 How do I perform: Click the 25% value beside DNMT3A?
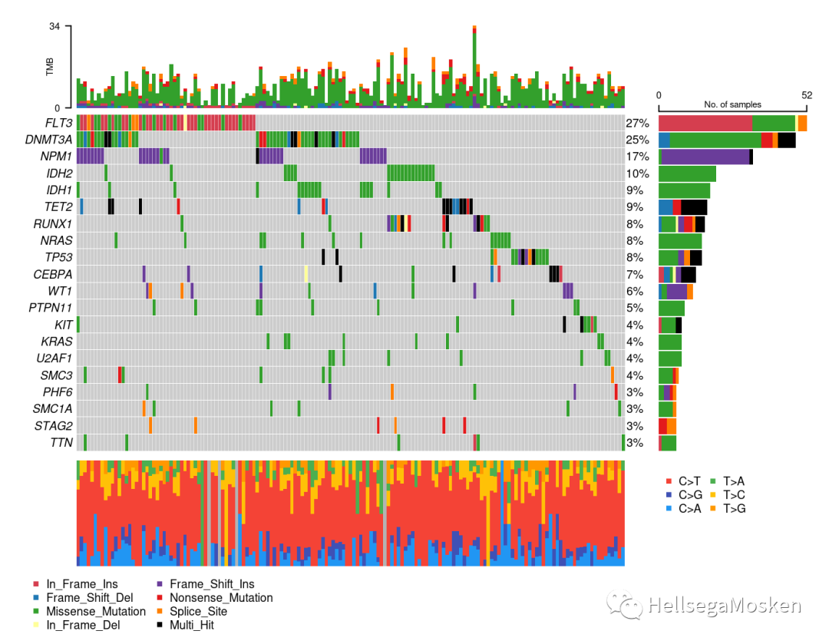638,140
